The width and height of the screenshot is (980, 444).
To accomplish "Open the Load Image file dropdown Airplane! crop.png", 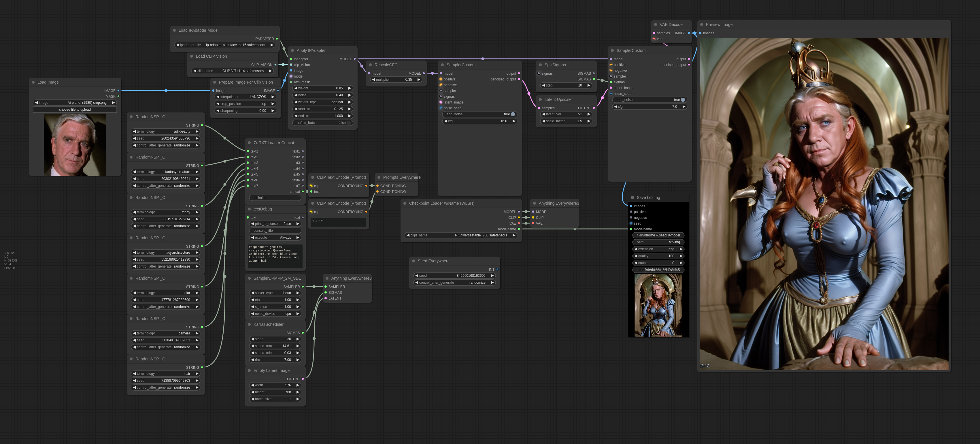I will tap(75, 103).
